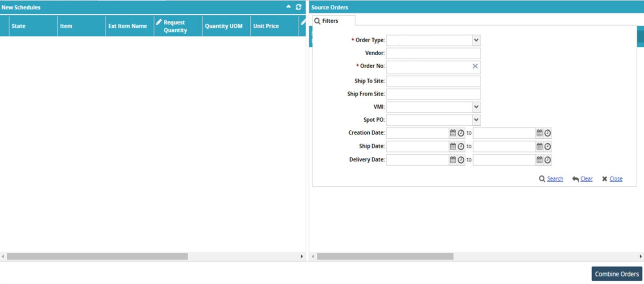Open the Ship Date end clock picker
This screenshot has height=284, width=644.
click(547, 146)
